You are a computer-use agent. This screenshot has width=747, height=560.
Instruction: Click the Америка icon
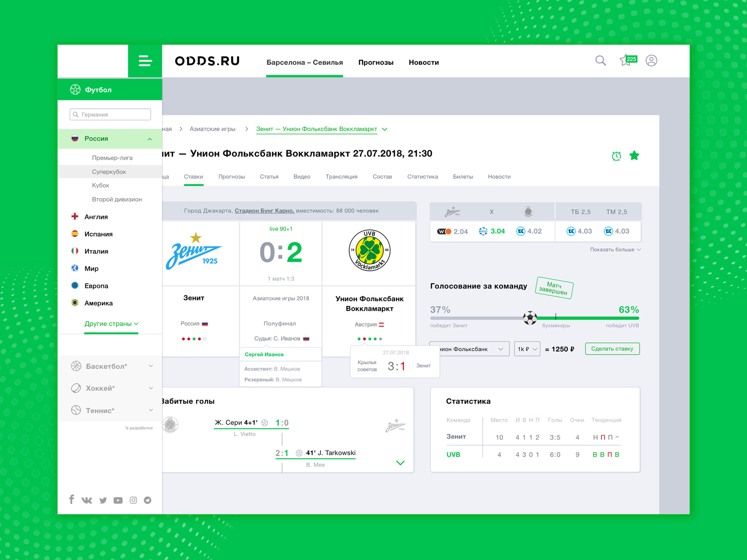[75, 303]
